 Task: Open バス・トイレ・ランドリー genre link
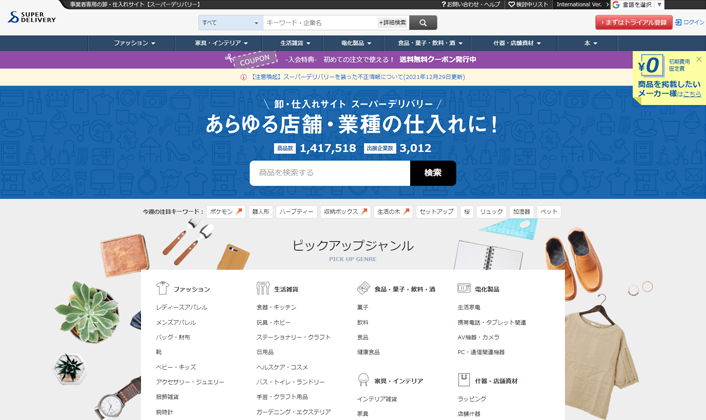[290, 382]
